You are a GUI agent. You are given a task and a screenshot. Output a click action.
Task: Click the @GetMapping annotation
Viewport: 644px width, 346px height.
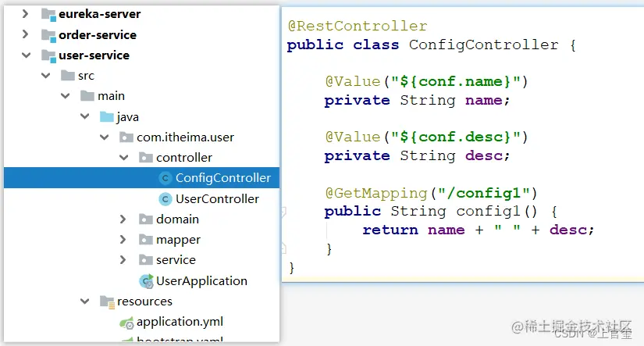point(376,193)
